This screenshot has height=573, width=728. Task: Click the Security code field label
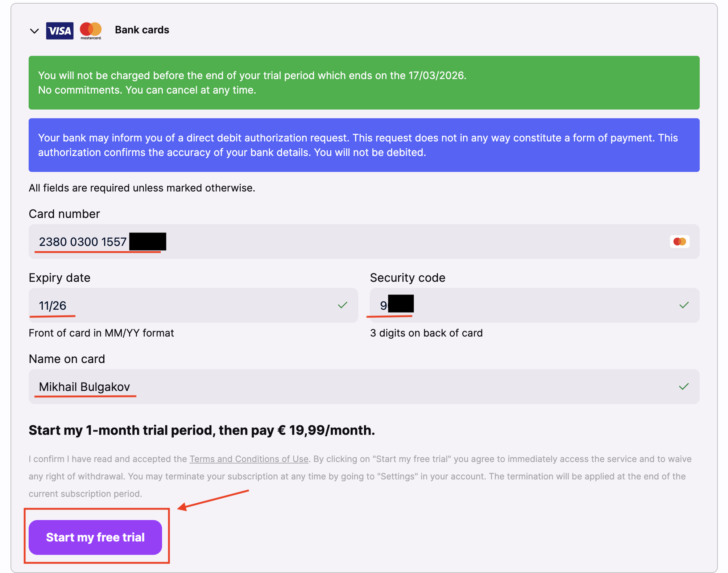pos(408,278)
